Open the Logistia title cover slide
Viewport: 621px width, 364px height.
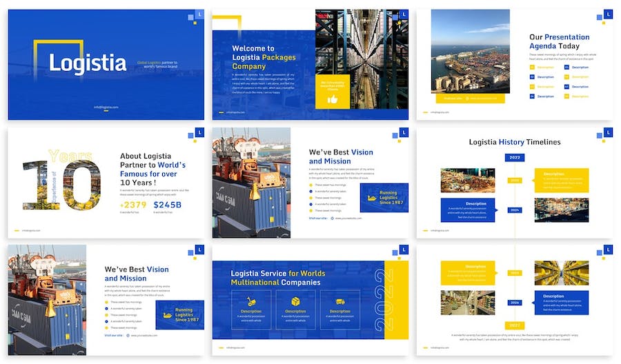tap(106, 64)
